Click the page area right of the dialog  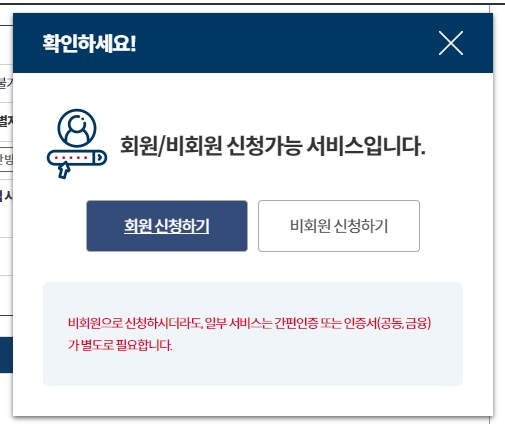[499, 213]
